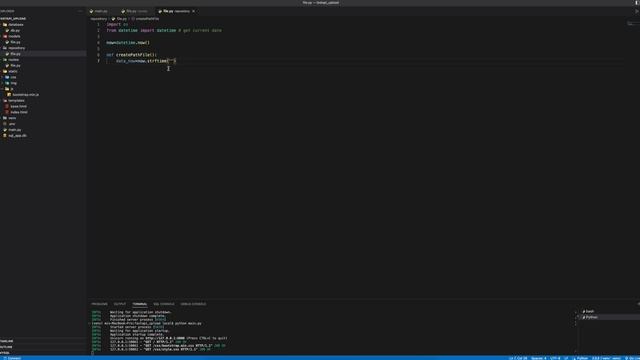Collapse the templates folder

16,100
